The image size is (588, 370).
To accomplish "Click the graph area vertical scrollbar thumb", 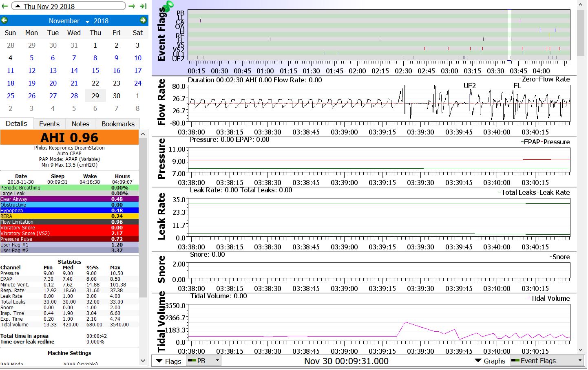I will click(x=581, y=33).
